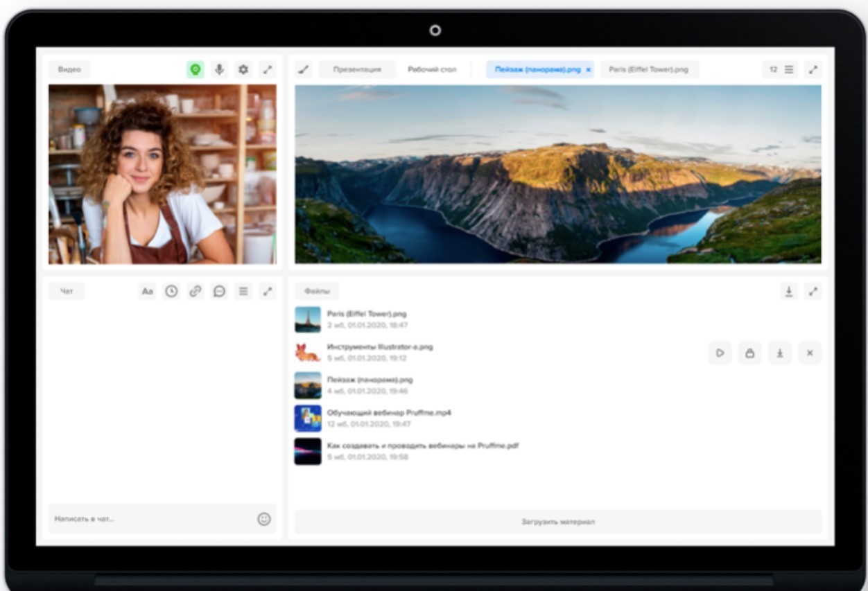
Task: Open the slide list menu showing 12
Action: tap(781, 69)
